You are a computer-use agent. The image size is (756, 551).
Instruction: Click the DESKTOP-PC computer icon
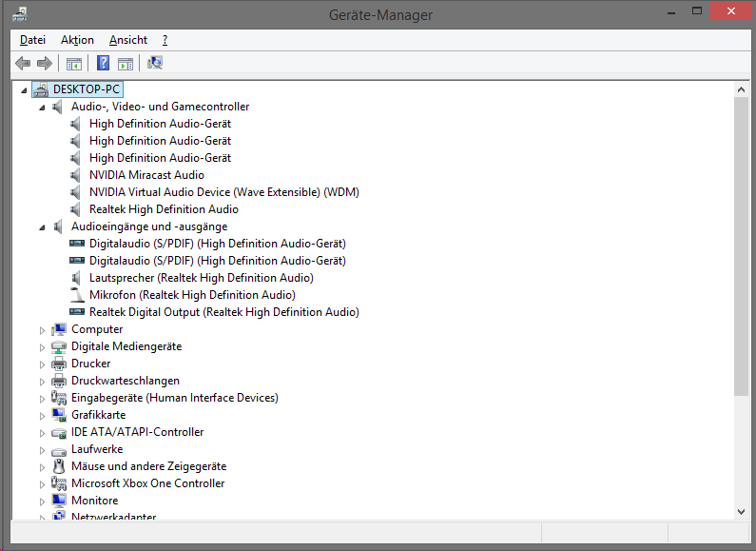click(42, 89)
